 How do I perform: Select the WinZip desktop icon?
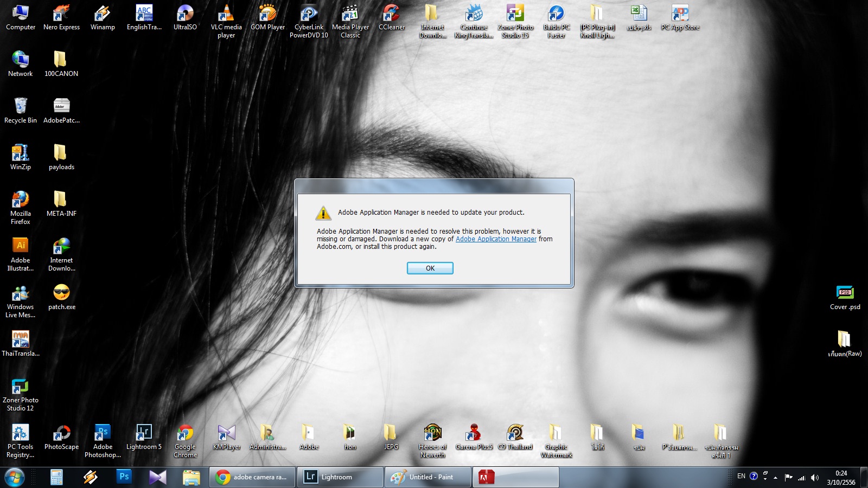tap(21, 157)
